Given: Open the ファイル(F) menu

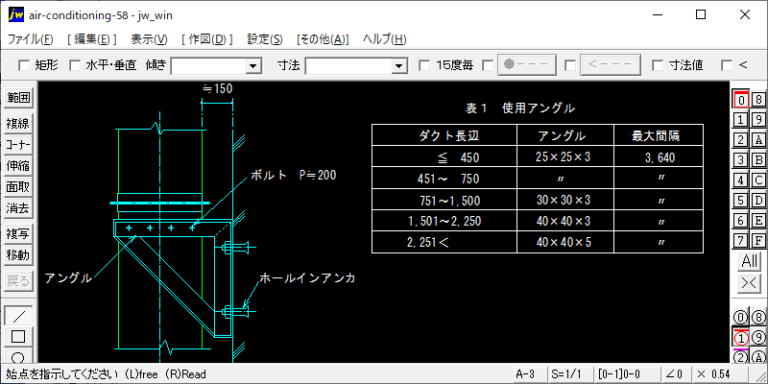Looking at the screenshot, I should pos(31,39).
